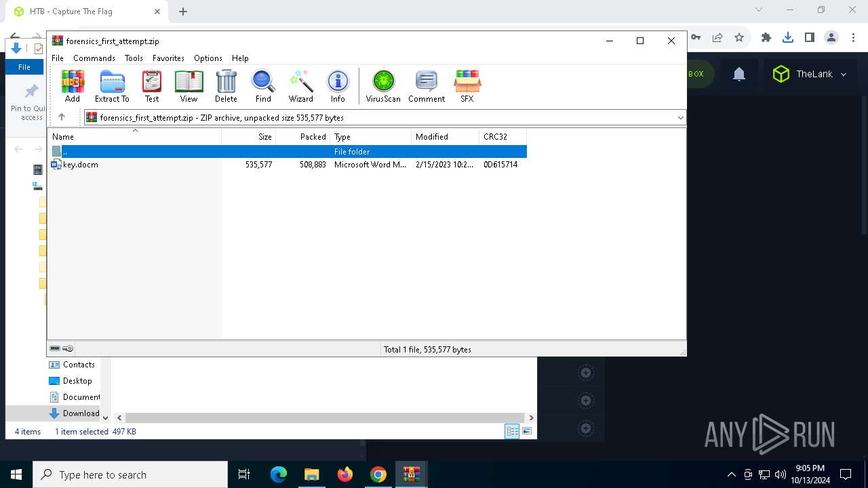Select the key.docm file

pyautogui.click(x=80, y=165)
